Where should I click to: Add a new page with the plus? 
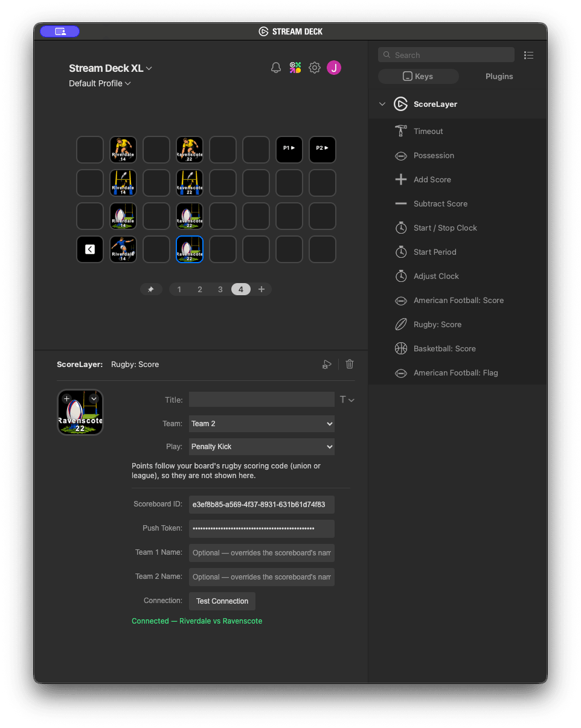point(262,289)
